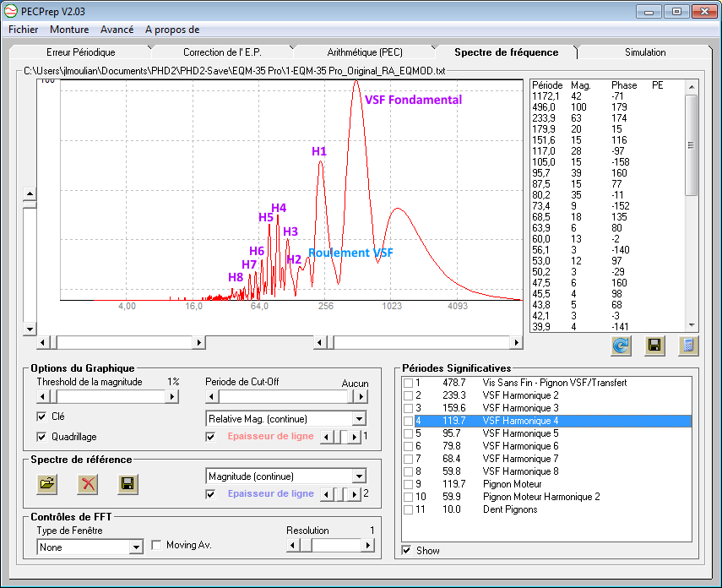Switch to the Correction de l'E.P. tab

222,52
